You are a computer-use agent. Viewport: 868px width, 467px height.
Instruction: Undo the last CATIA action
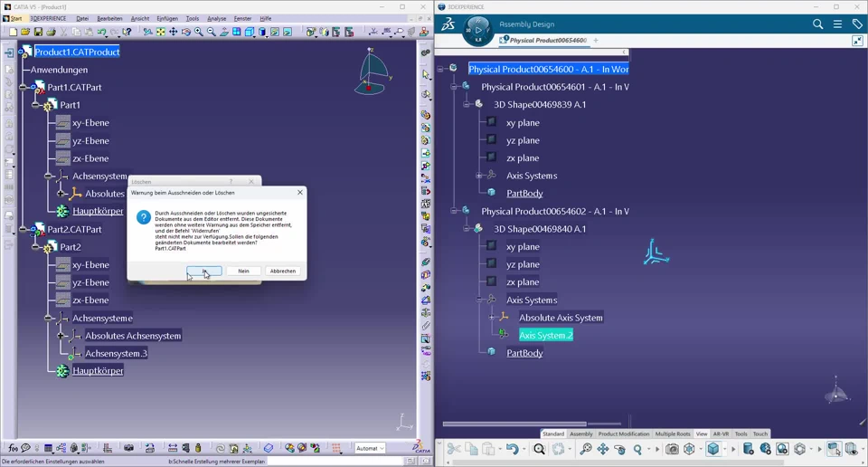(x=102, y=33)
